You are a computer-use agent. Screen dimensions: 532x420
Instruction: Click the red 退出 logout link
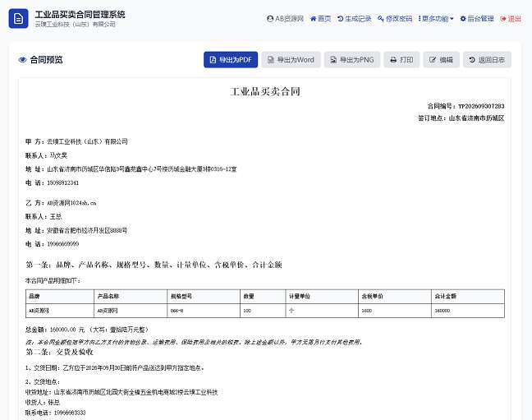(x=511, y=19)
